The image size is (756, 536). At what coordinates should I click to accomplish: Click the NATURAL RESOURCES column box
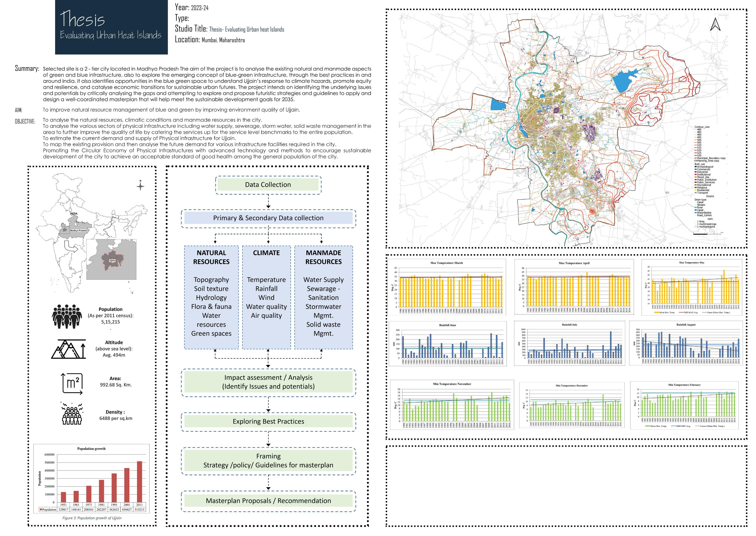211,297
